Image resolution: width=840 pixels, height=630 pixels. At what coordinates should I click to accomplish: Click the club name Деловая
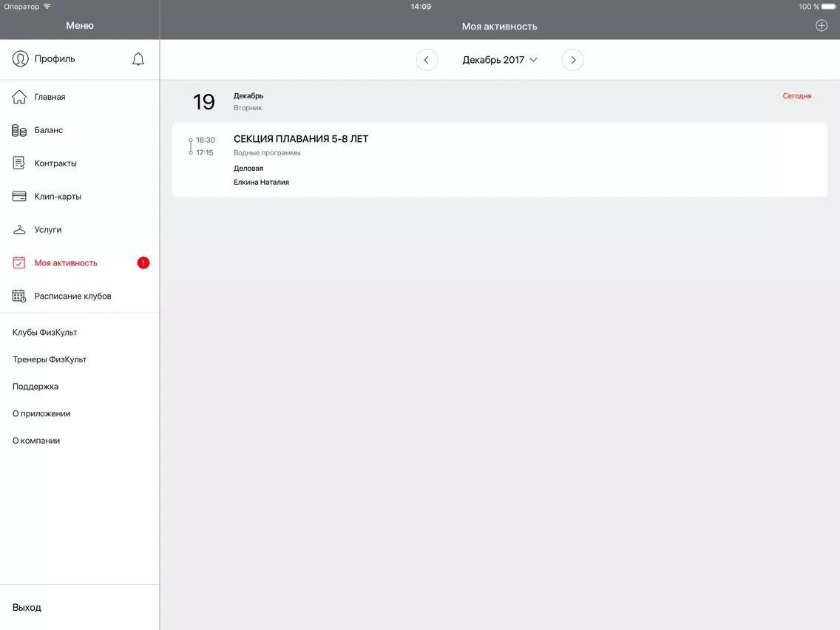tap(248, 168)
